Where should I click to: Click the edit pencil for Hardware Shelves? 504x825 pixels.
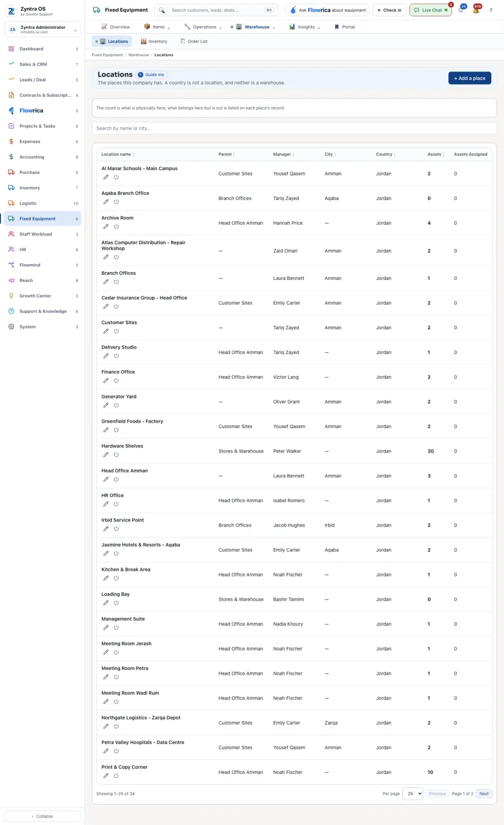(106, 455)
